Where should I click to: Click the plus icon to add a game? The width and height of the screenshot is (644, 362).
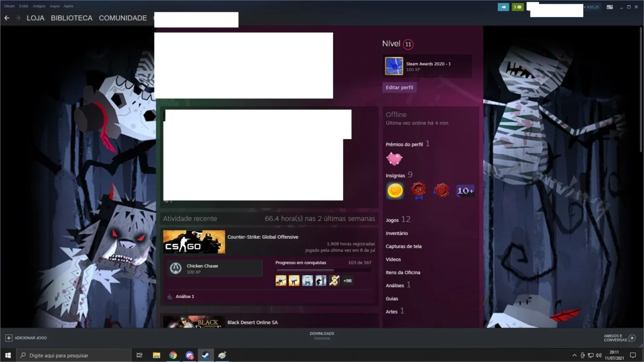9,338
